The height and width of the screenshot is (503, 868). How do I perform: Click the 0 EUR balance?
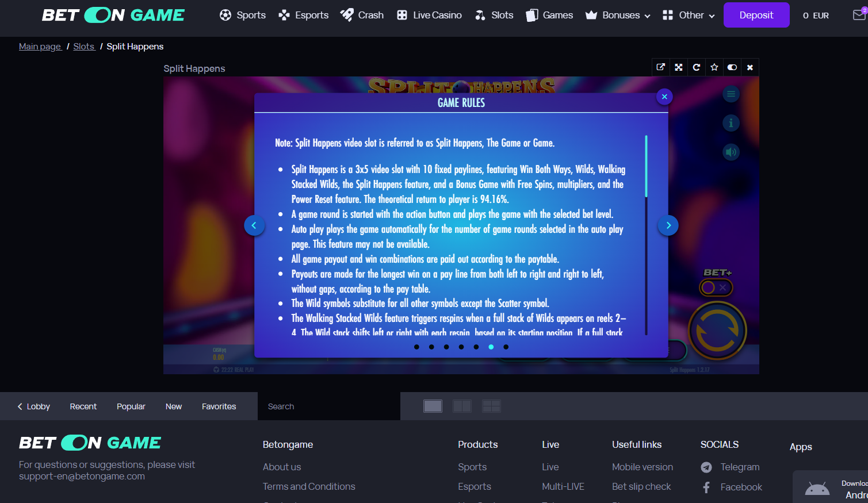coord(816,16)
